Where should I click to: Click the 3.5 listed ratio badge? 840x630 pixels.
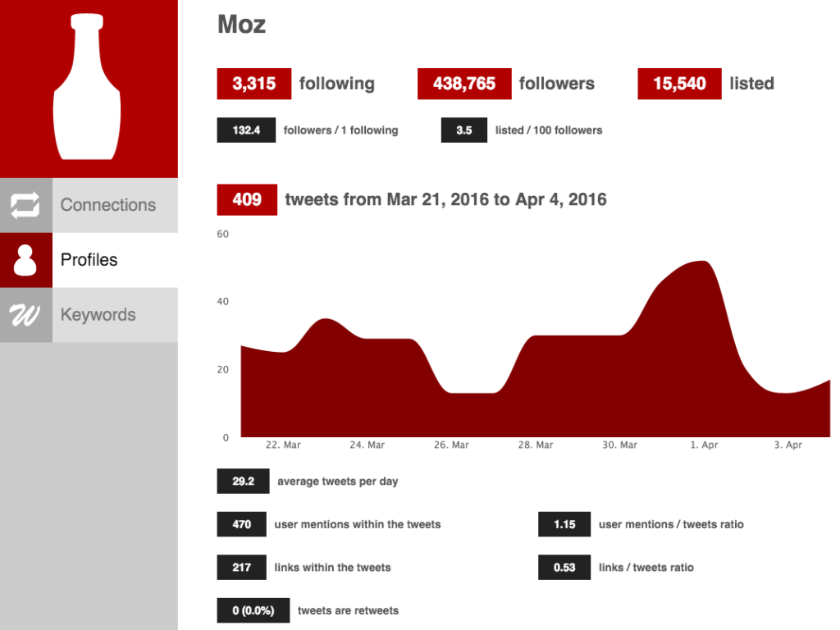[464, 130]
